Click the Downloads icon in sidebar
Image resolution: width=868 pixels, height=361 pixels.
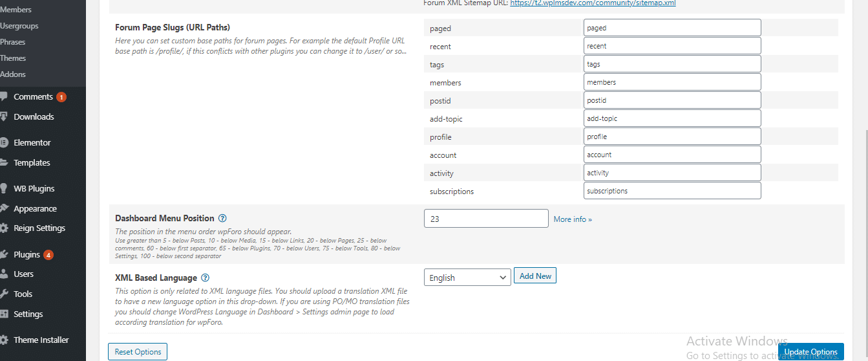pyautogui.click(x=4, y=116)
